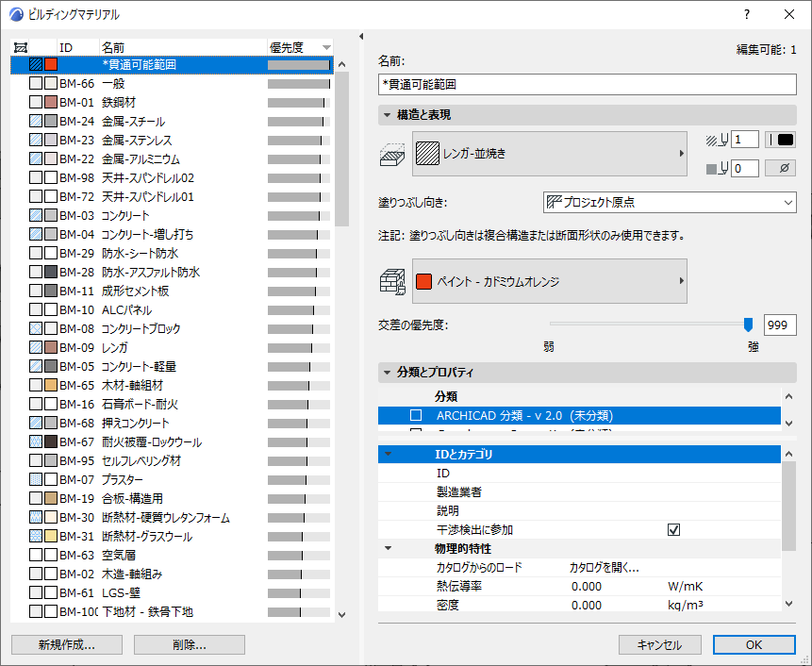Click the priority value field showing 999
812x666 pixels.
pos(780,325)
